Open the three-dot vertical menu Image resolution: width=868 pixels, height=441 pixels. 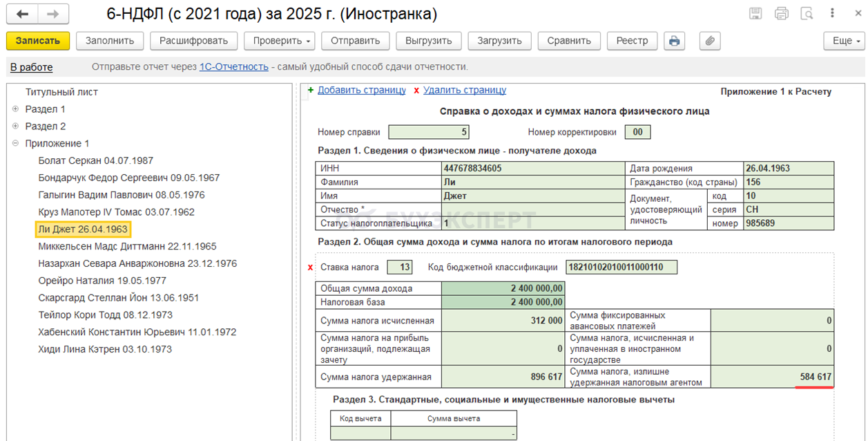click(832, 14)
